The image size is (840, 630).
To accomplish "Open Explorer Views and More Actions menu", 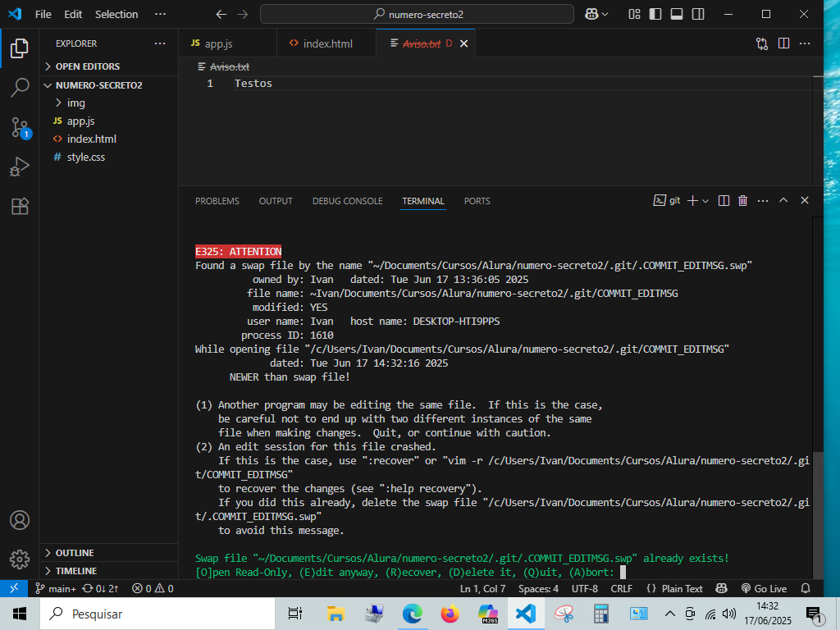I will pyautogui.click(x=160, y=43).
